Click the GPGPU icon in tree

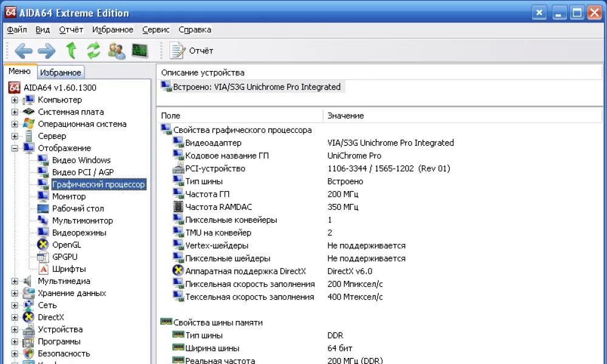pos(43,257)
